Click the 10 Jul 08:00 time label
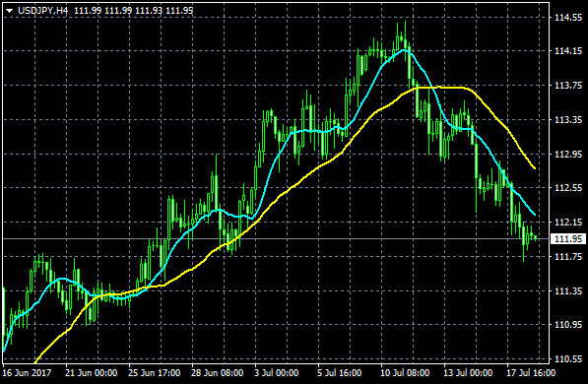This screenshot has height=384, width=588. (x=405, y=373)
